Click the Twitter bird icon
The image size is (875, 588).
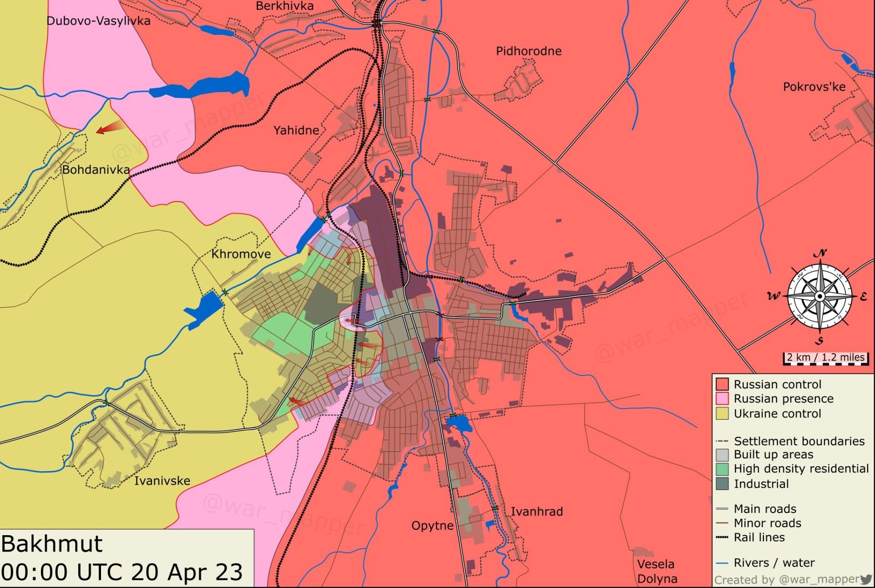click(x=865, y=579)
